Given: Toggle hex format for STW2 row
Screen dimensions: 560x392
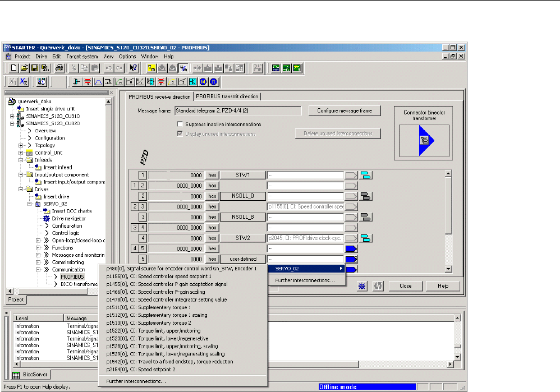Looking at the screenshot, I should (x=213, y=238).
